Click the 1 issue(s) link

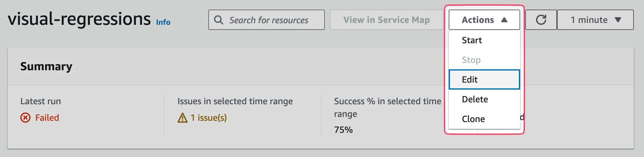pos(209,118)
